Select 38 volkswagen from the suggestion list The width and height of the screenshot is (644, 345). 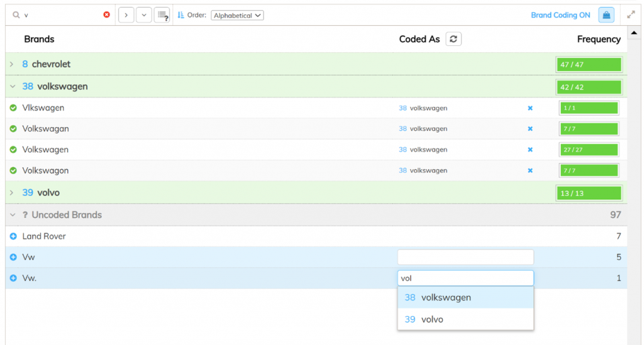[465, 297]
